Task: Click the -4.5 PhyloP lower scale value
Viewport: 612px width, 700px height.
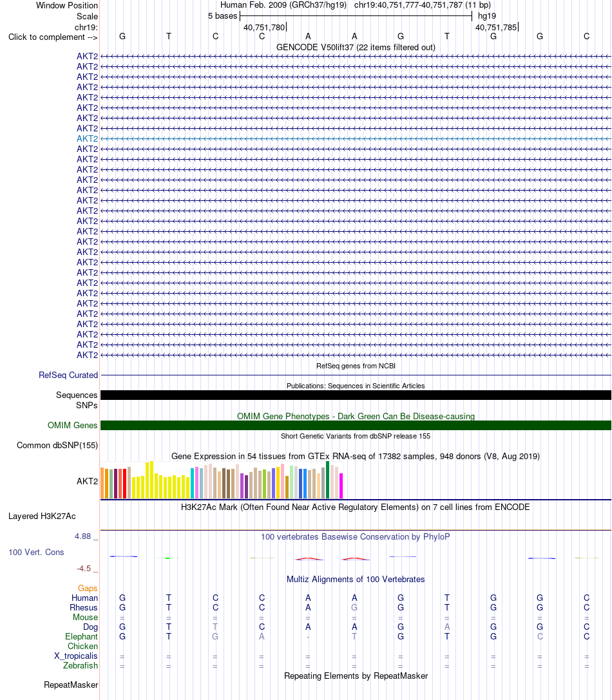Action: point(84,568)
